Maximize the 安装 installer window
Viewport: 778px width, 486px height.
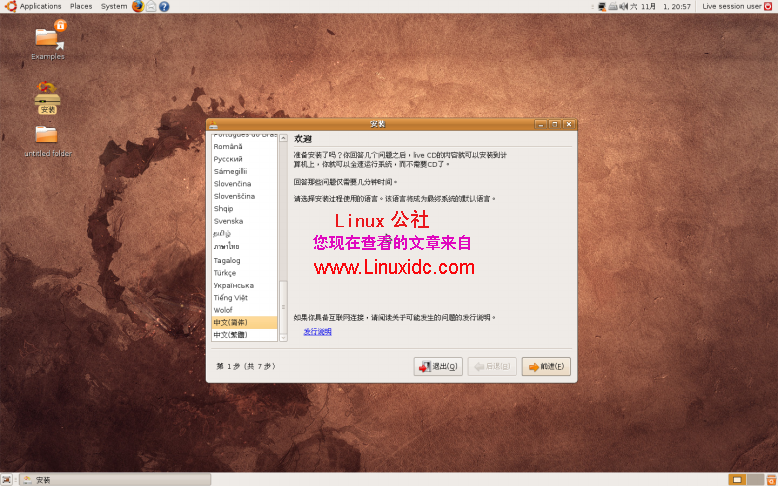(x=555, y=124)
